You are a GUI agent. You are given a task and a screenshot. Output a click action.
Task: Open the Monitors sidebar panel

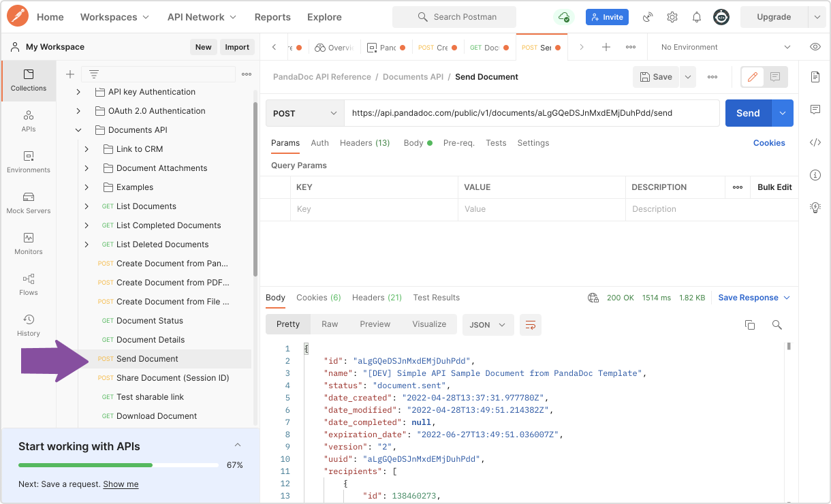click(x=29, y=244)
